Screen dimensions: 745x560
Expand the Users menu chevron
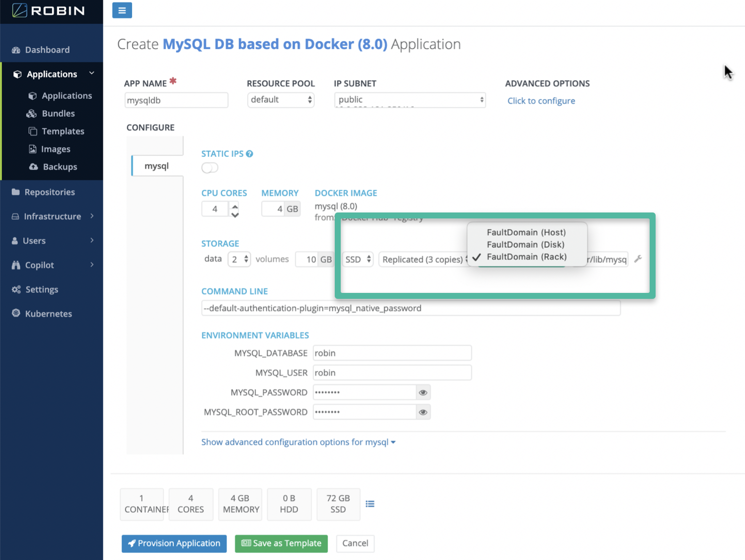pos(92,240)
